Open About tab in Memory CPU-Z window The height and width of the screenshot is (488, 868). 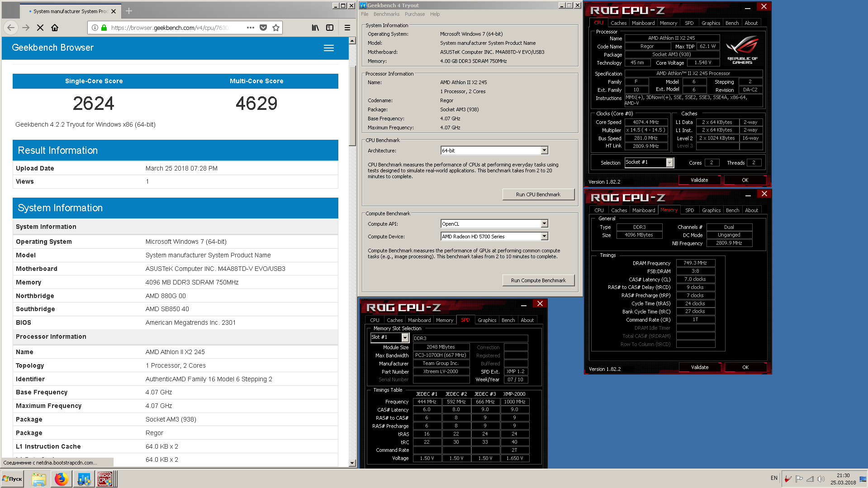coord(751,210)
